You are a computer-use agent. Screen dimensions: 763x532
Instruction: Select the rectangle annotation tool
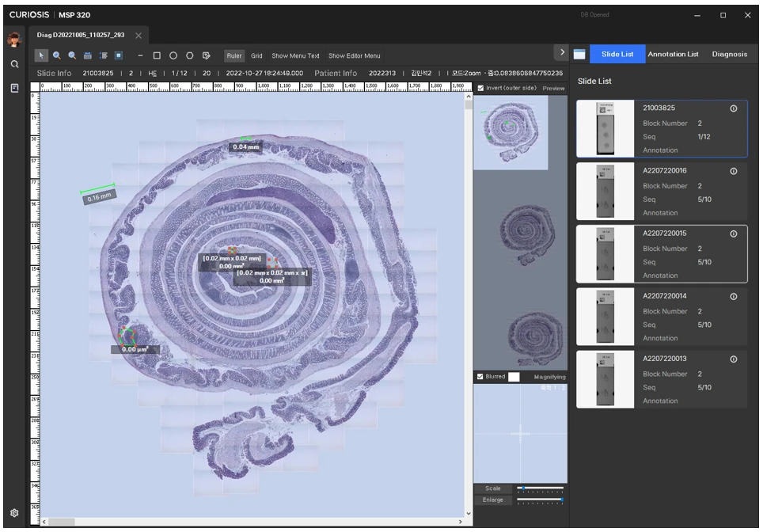click(x=157, y=55)
